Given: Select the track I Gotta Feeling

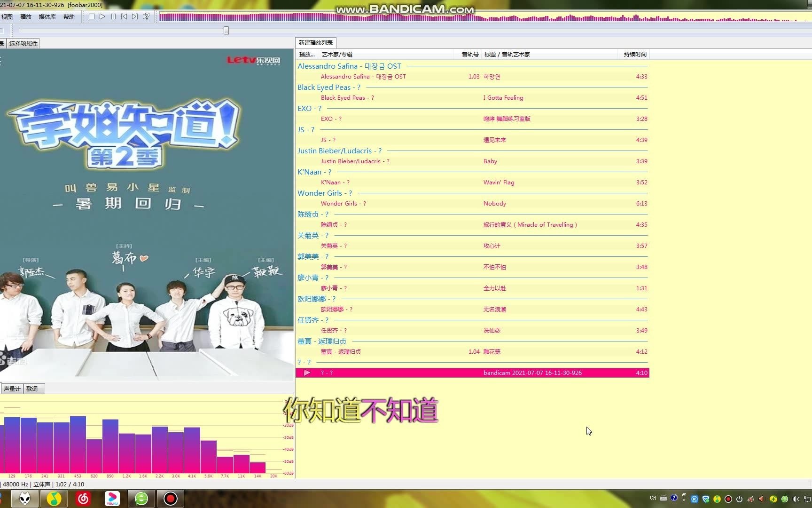Looking at the screenshot, I should point(472,98).
